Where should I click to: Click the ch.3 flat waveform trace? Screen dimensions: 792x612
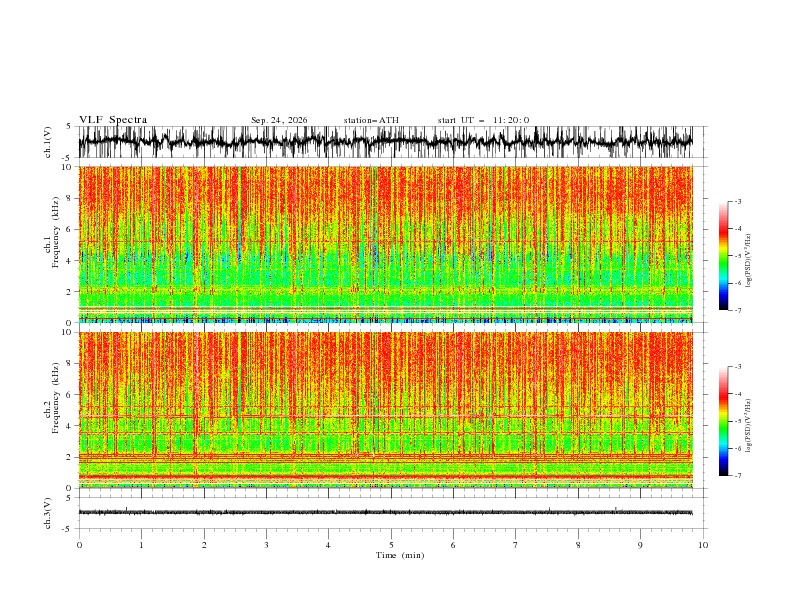[x=385, y=513]
